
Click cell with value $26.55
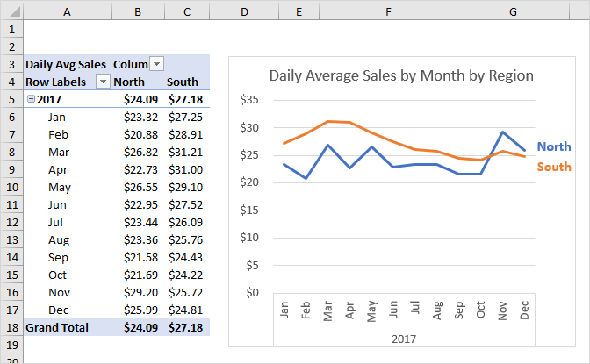click(x=138, y=187)
